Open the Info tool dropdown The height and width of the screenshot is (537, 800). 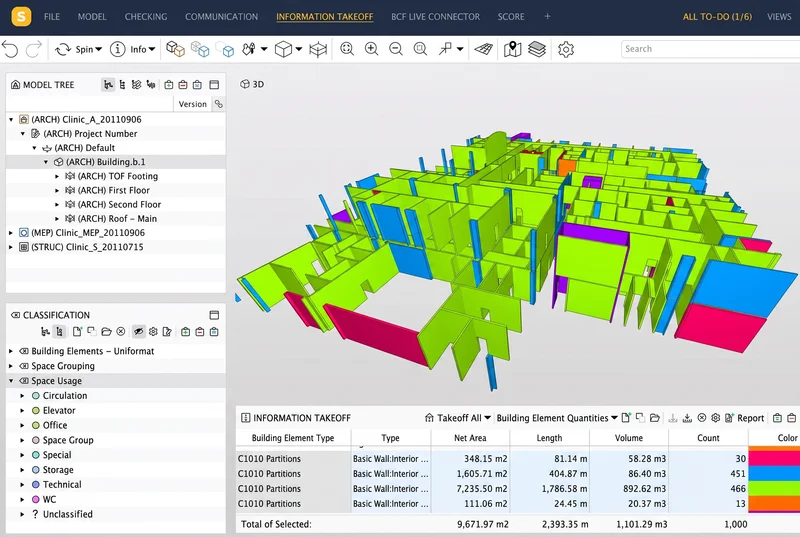coord(133,49)
